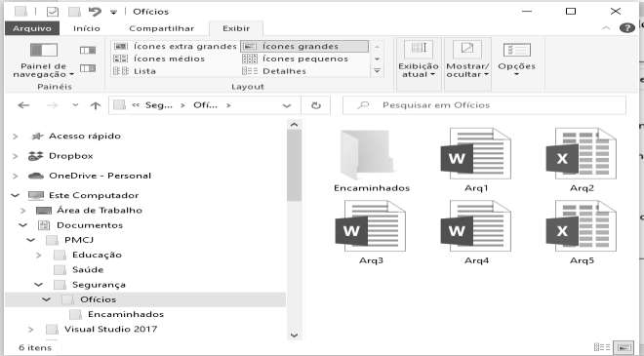This screenshot has height=356, width=644.
Task: Click navigation pane scrollbar down arrow
Action: 294,335
